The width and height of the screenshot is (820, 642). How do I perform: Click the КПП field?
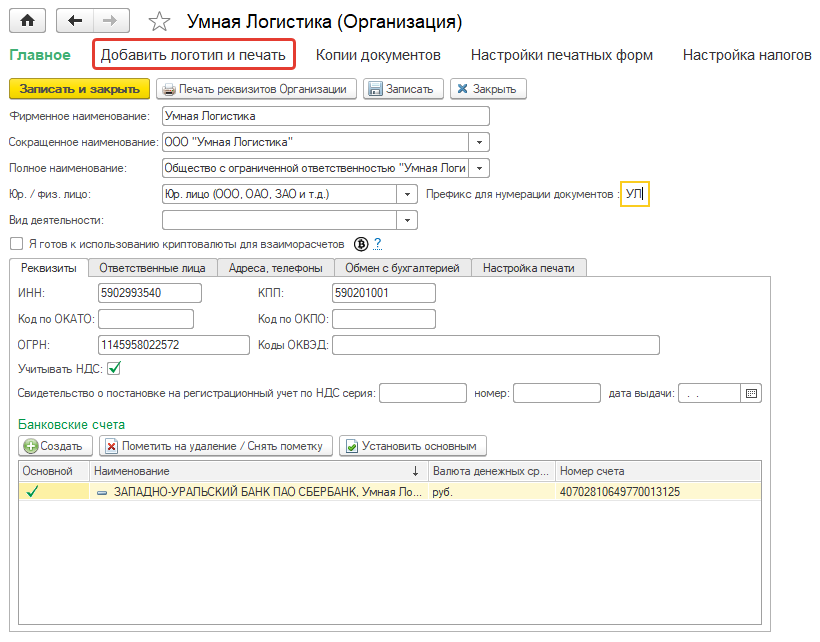pyautogui.click(x=383, y=293)
